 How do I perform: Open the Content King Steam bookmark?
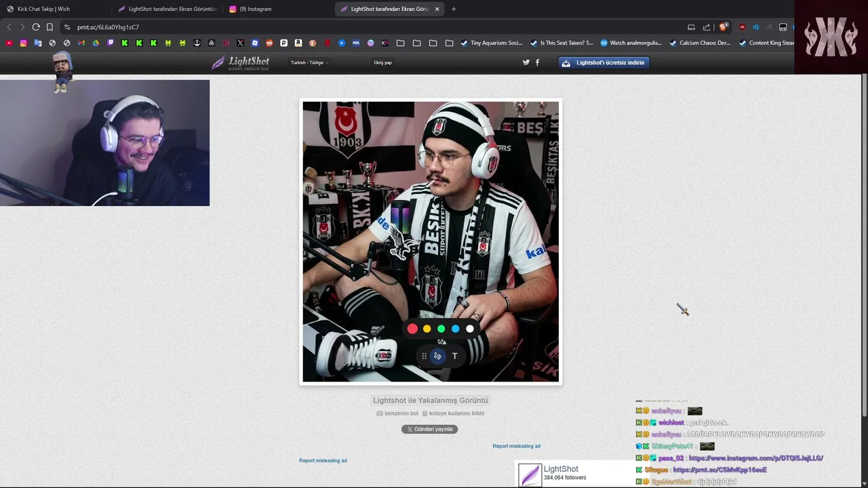tap(766, 43)
